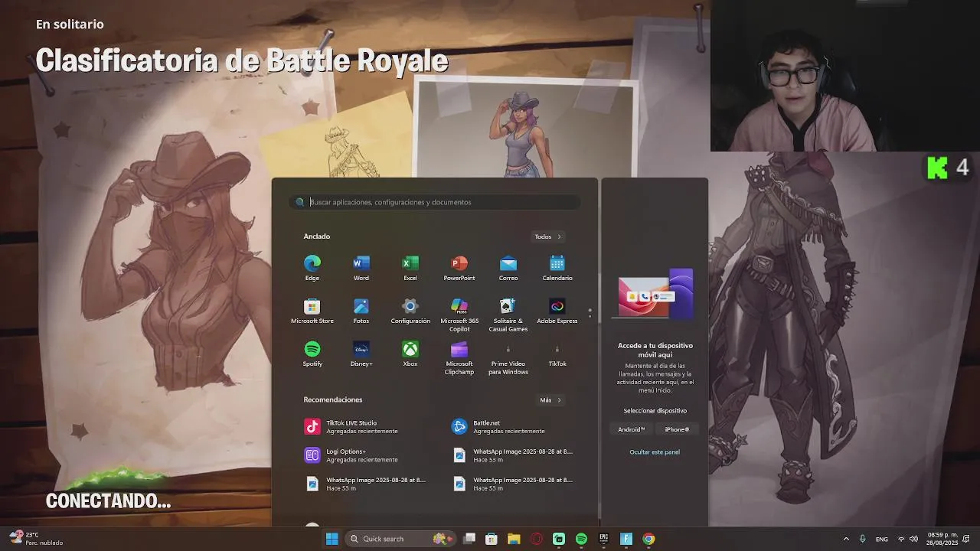The height and width of the screenshot is (551, 980).
Task: Open the Calendario app
Action: [557, 268]
